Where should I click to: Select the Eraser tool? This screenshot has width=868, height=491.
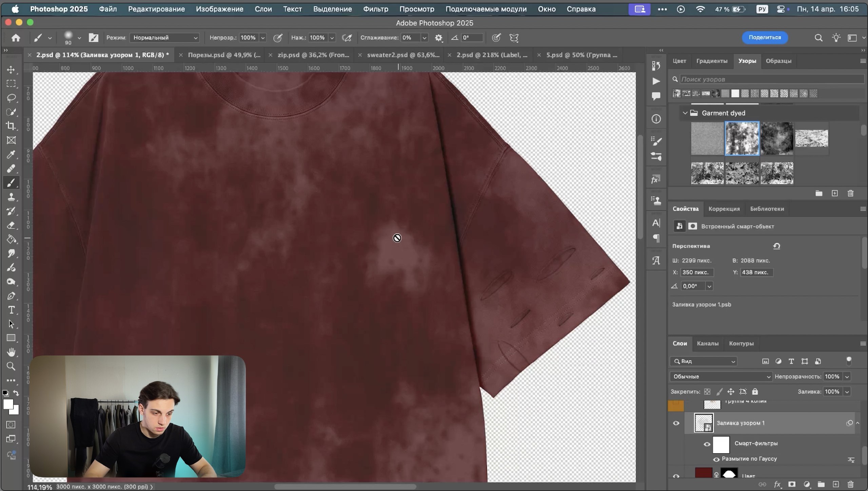pos(11,225)
